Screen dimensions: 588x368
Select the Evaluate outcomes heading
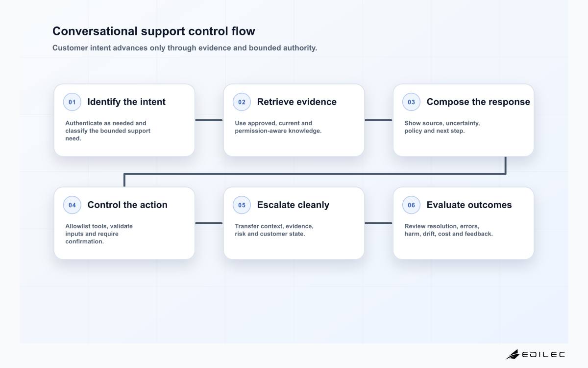[x=469, y=205]
